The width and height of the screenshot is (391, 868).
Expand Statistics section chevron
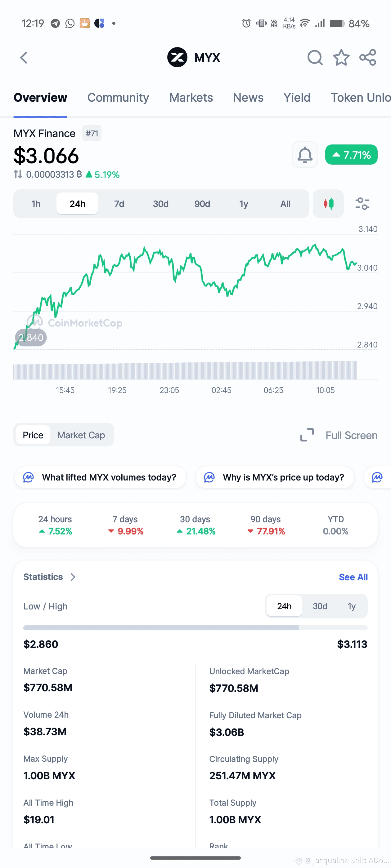point(73,577)
